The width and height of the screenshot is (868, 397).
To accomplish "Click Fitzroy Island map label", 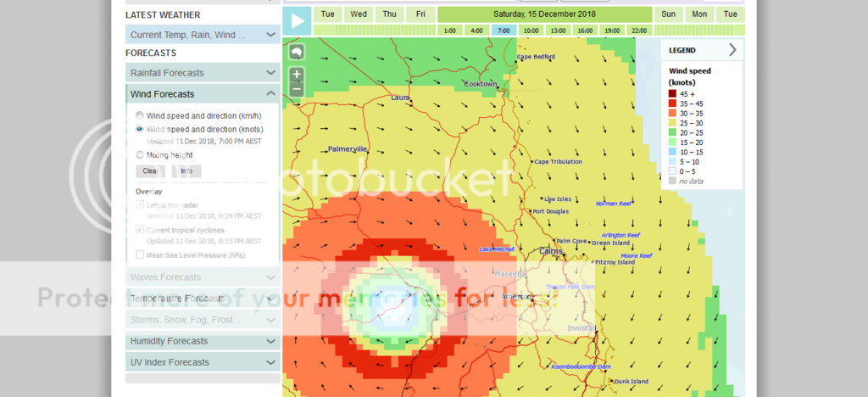I will click(615, 262).
